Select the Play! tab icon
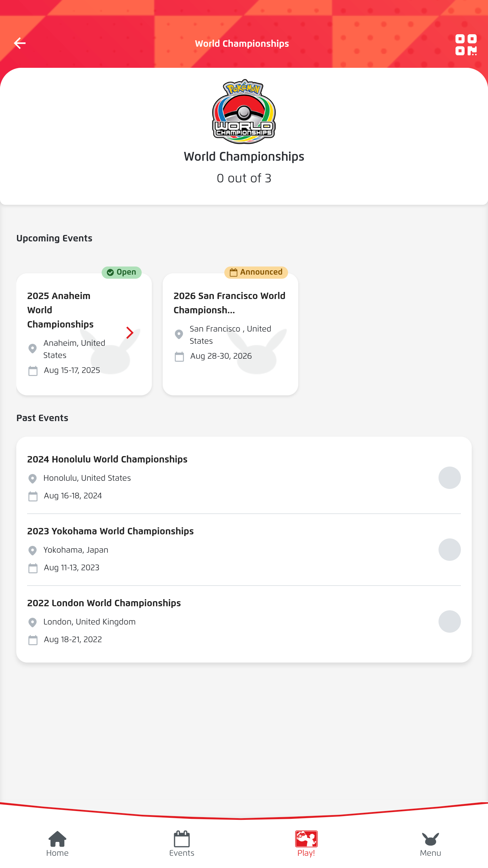Screen dimensions: 488x868 pyautogui.click(x=306, y=839)
